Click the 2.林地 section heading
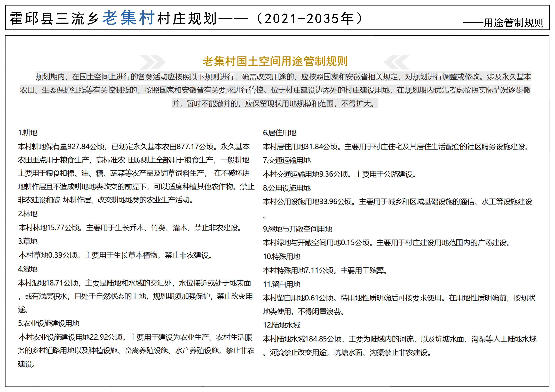Screen dimensions: 555x392 (x=28, y=214)
